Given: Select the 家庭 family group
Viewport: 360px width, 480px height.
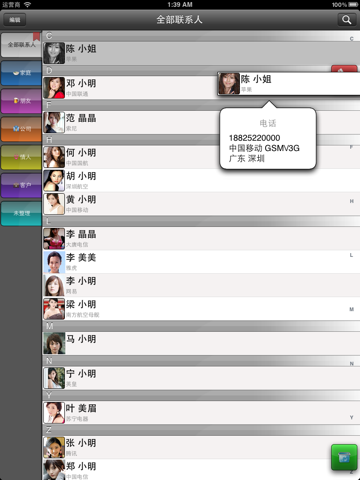Looking at the screenshot, I should [x=21, y=73].
